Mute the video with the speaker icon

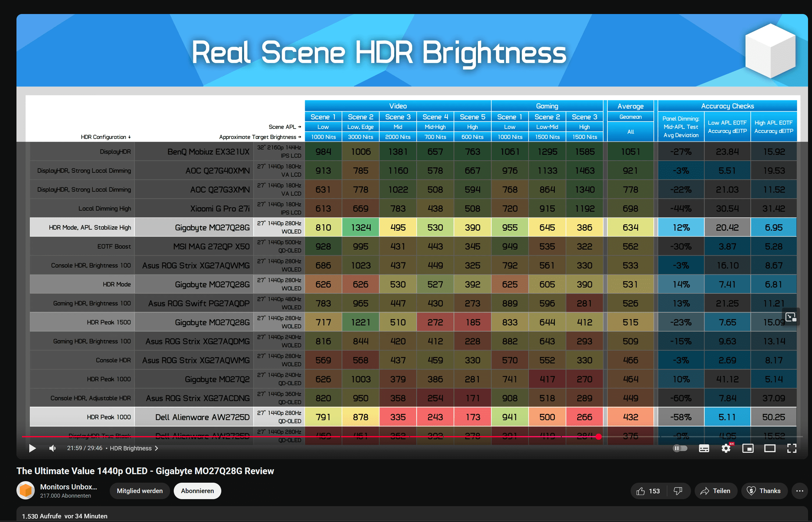click(52, 449)
